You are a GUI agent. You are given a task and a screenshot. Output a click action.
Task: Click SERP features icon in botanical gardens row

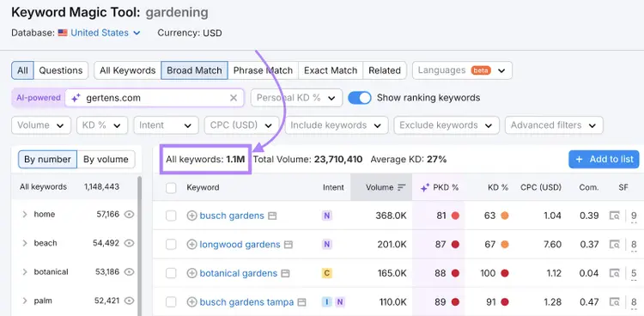(615, 273)
